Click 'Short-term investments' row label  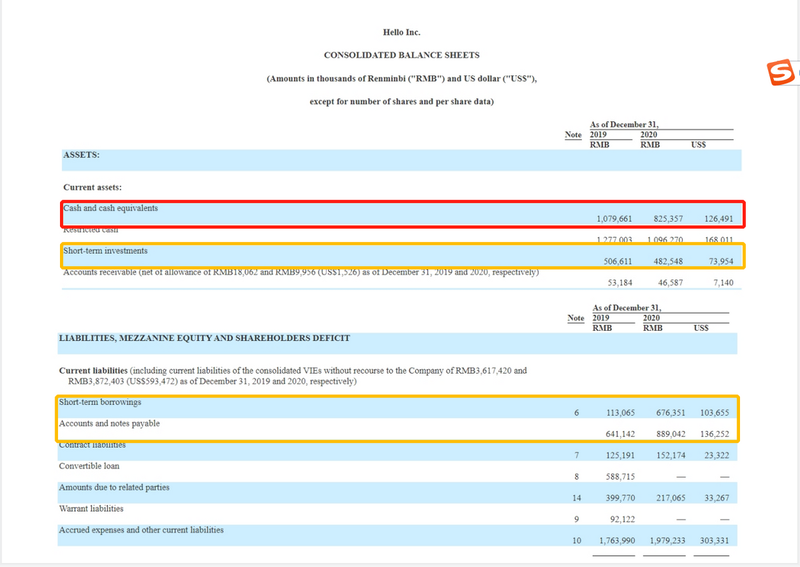[x=105, y=251]
